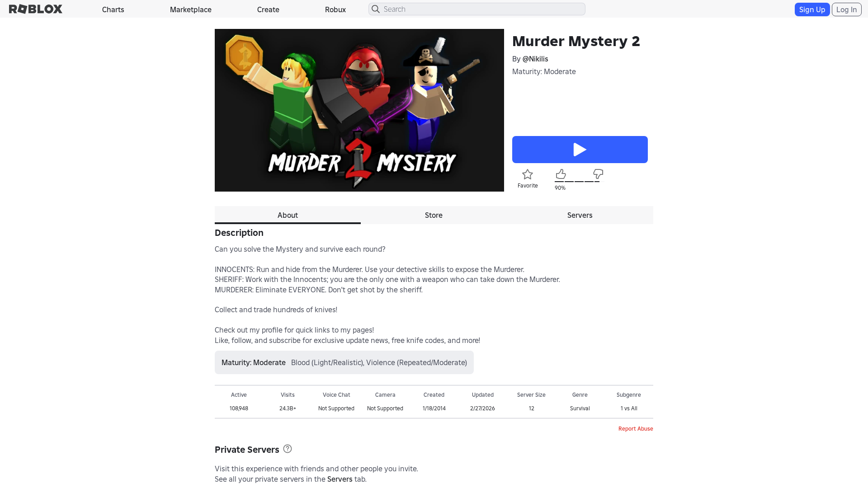Open the Robux page
Screen dimensions: 868x488
tap(335, 9)
